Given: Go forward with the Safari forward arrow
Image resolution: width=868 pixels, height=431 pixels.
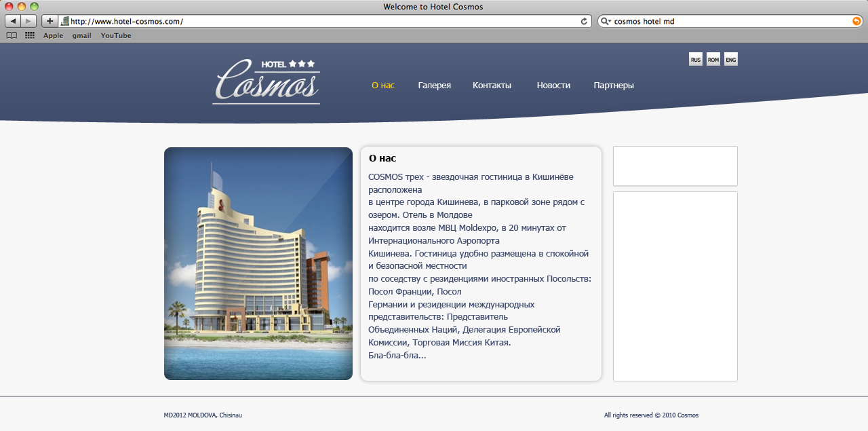Looking at the screenshot, I should (x=29, y=21).
